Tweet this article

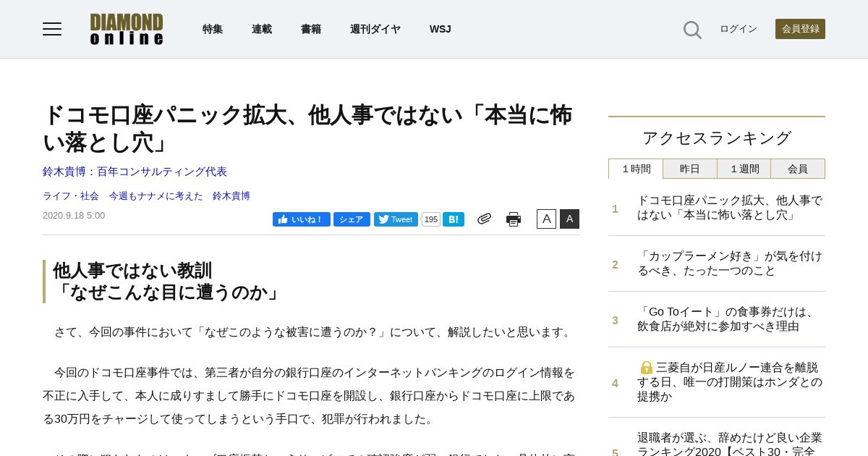click(x=396, y=219)
